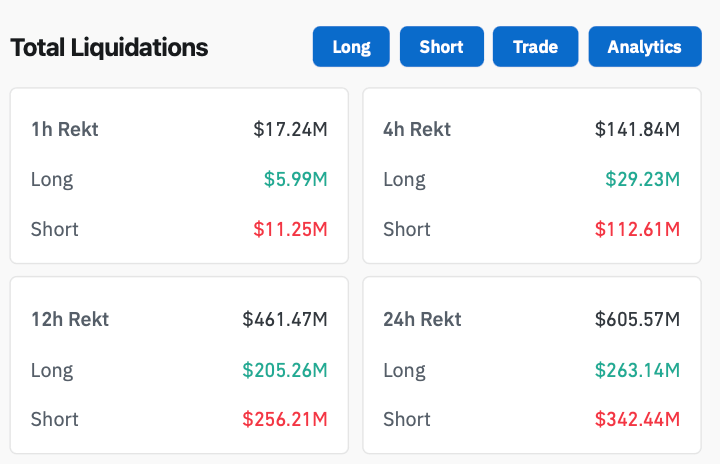The width and height of the screenshot is (720, 464).
Task: Click the 12h Rekt total $461.47M
Action: tap(285, 320)
